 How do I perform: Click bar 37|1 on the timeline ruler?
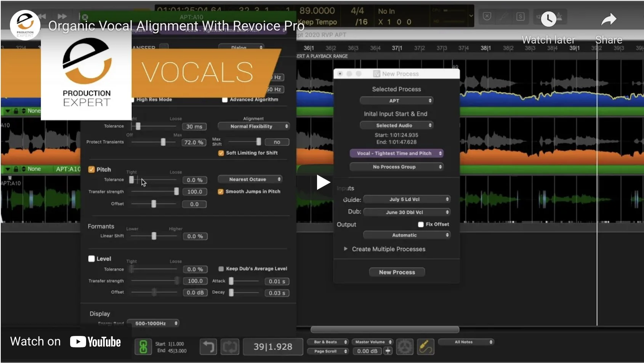tap(397, 48)
